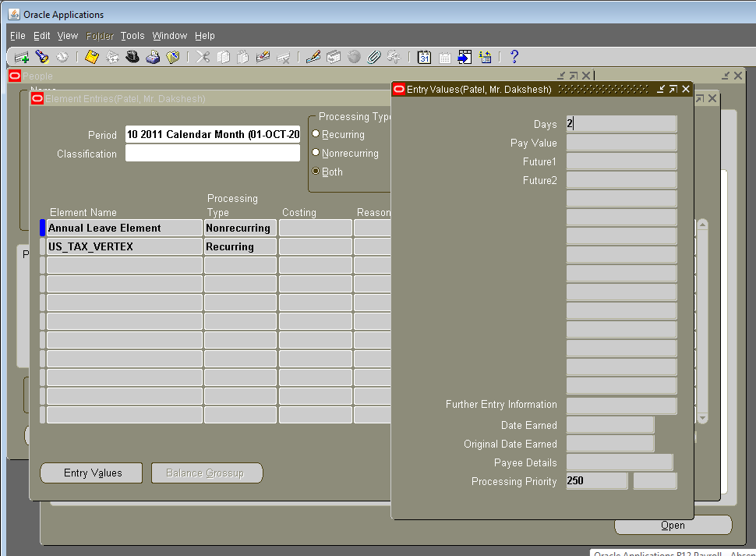
Task: Click the Recurring cell for US_TAX_VERTEX
Action: pos(240,246)
